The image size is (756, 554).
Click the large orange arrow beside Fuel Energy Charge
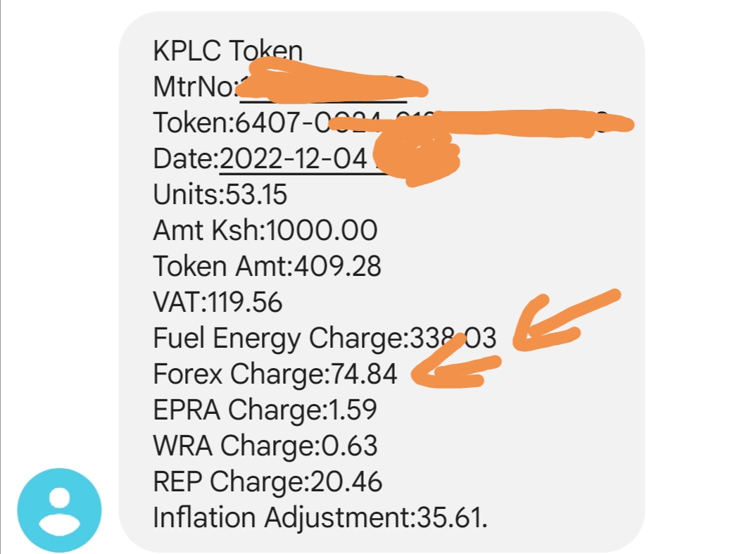(x=566, y=320)
